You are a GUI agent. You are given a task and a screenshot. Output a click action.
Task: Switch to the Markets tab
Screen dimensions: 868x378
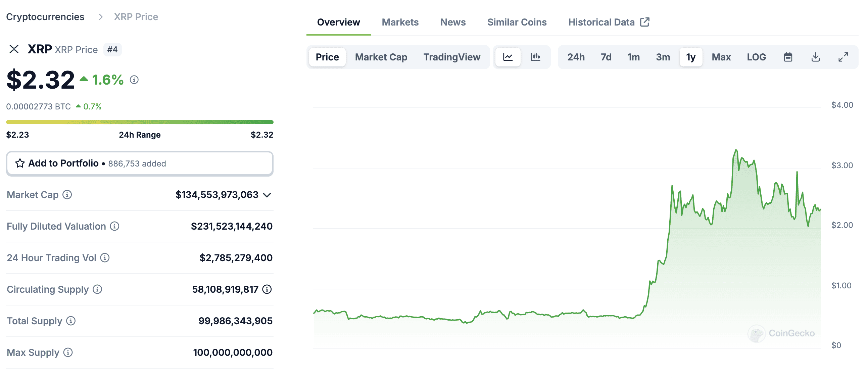(400, 22)
